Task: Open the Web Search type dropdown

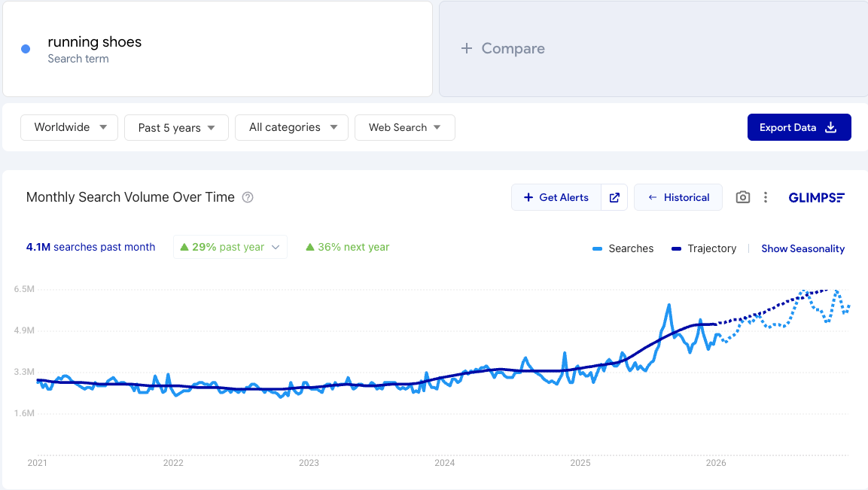Action: 404,127
